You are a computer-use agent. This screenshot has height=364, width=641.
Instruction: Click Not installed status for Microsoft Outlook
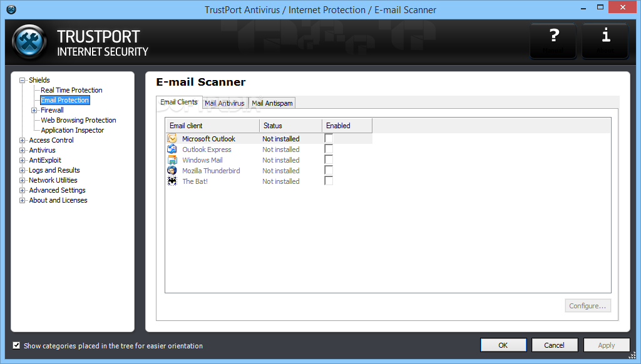(281, 139)
